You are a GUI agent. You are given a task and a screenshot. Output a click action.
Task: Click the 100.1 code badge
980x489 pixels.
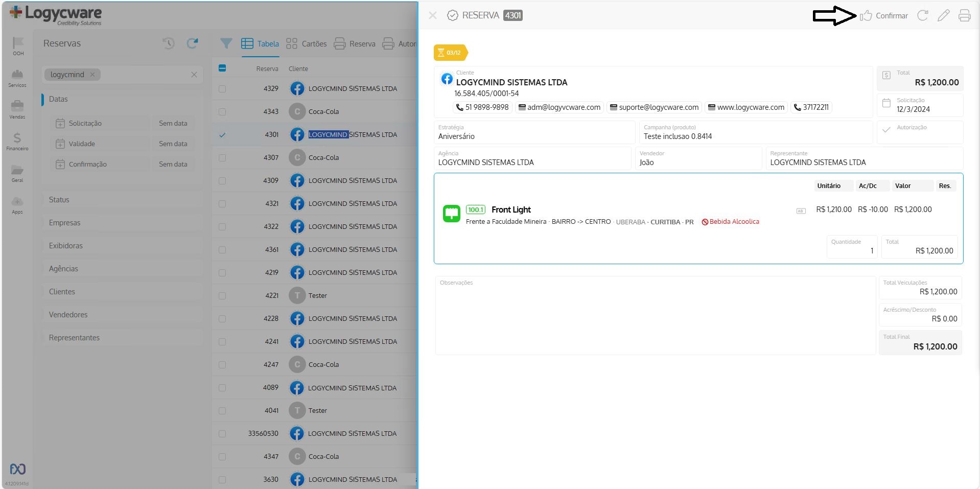click(x=476, y=210)
